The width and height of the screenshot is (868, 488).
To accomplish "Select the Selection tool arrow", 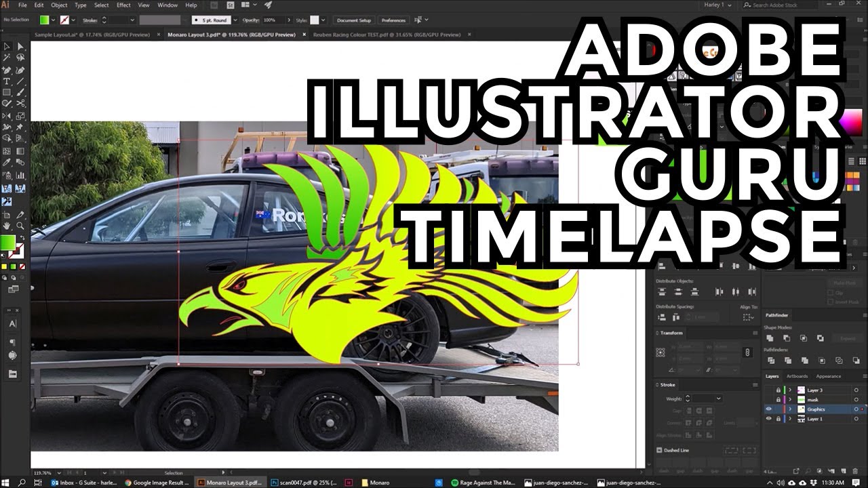I will click(7, 46).
